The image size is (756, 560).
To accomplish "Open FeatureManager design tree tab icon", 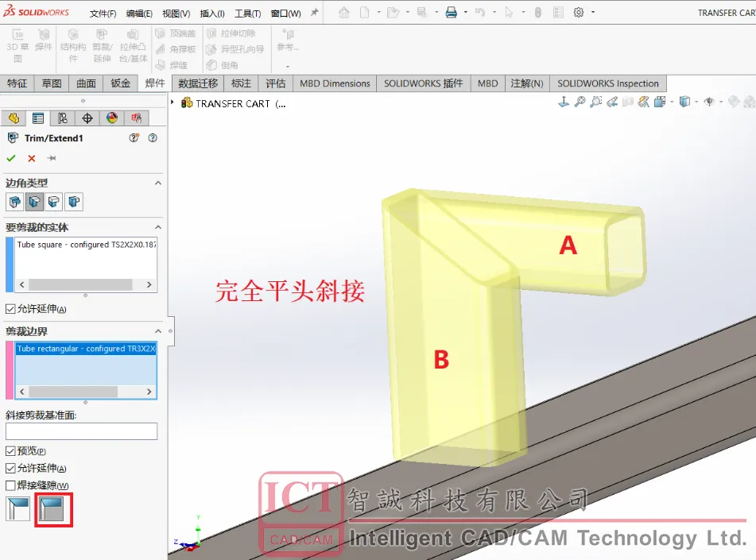I will (x=14, y=118).
